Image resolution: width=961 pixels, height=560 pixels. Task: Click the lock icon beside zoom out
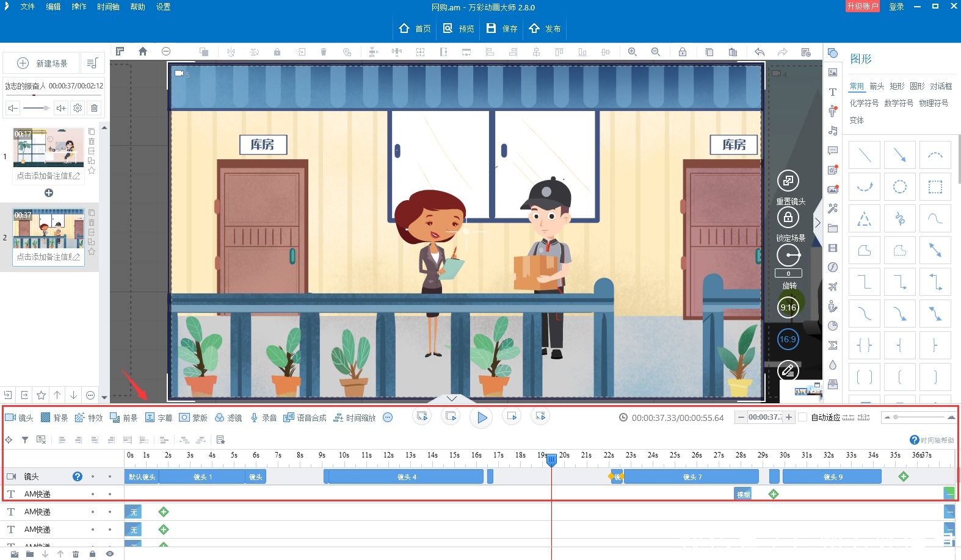click(683, 52)
